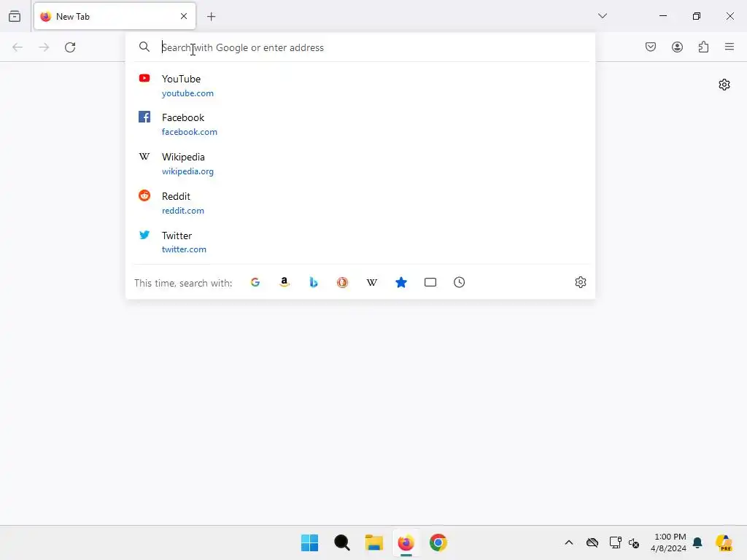
Task: Click the Forward navigation arrow
Action: click(44, 47)
